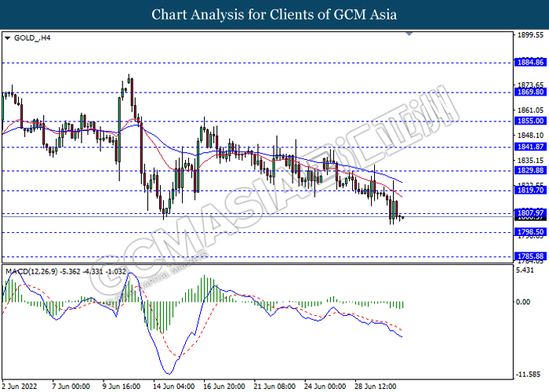Select the 1807.97 price level label
This screenshot has height=392, width=549.
(531, 212)
